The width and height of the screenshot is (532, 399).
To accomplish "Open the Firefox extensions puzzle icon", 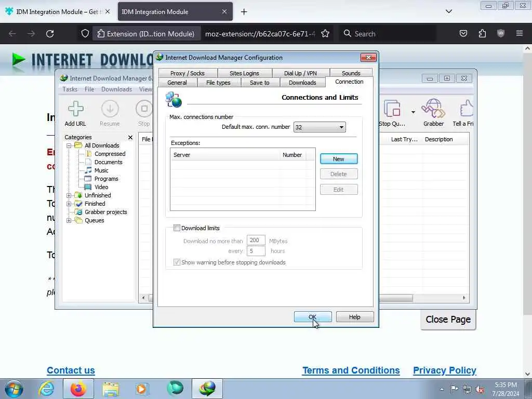I will 482,34.
